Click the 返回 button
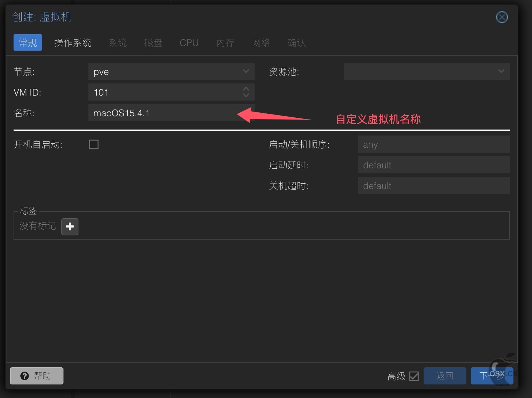 coord(445,376)
